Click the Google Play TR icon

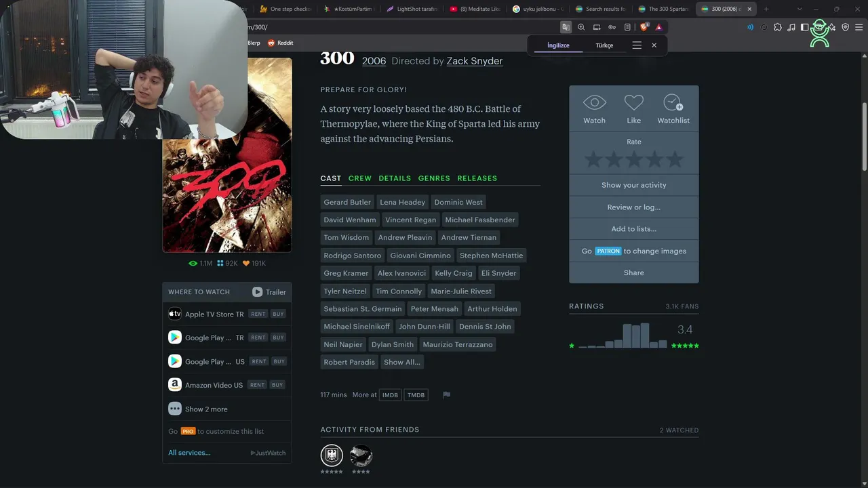[x=175, y=338]
